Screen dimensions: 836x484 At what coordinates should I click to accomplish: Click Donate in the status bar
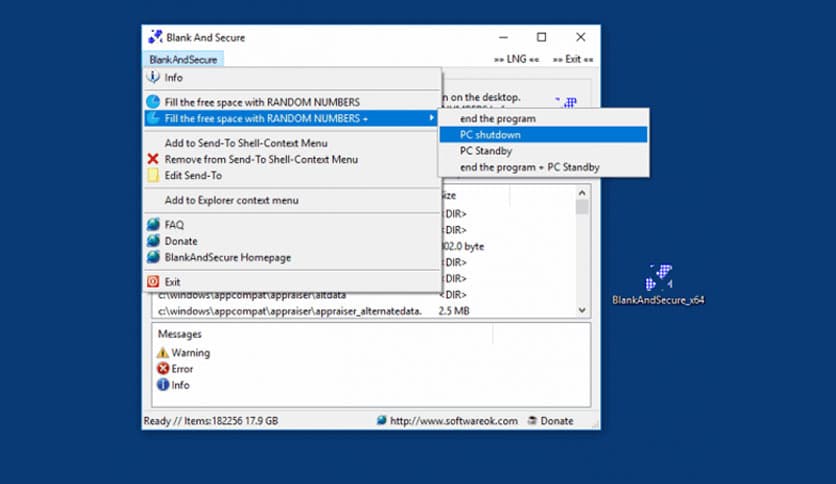pos(557,421)
